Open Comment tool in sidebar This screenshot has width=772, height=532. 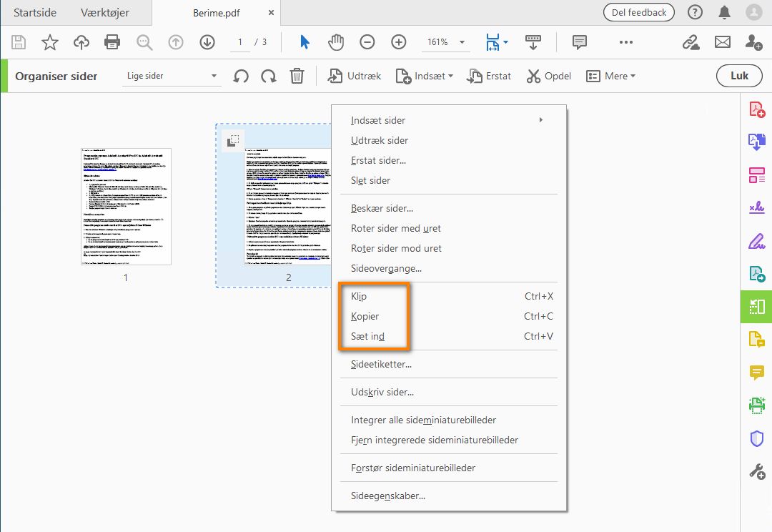coord(757,373)
